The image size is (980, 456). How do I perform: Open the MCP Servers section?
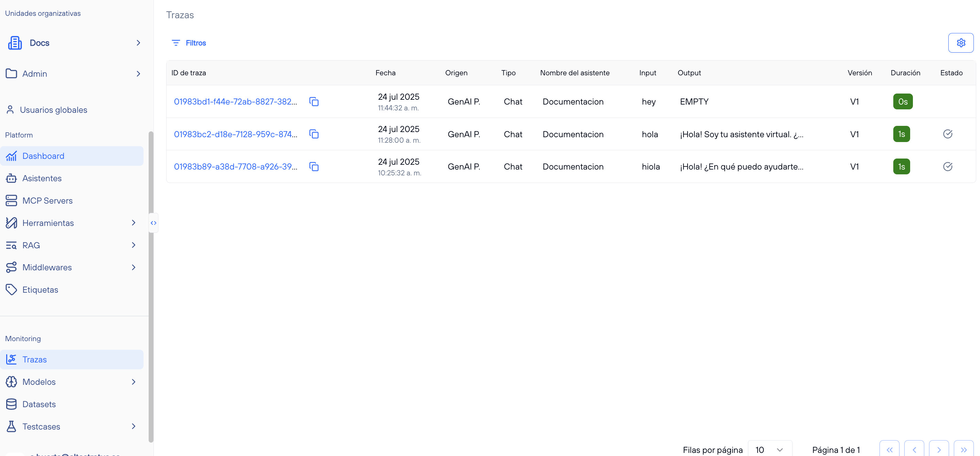pyautogui.click(x=47, y=200)
